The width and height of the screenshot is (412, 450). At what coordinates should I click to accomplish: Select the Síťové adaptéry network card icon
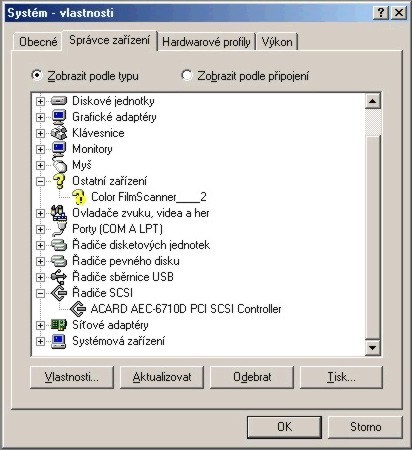(59, 325)
